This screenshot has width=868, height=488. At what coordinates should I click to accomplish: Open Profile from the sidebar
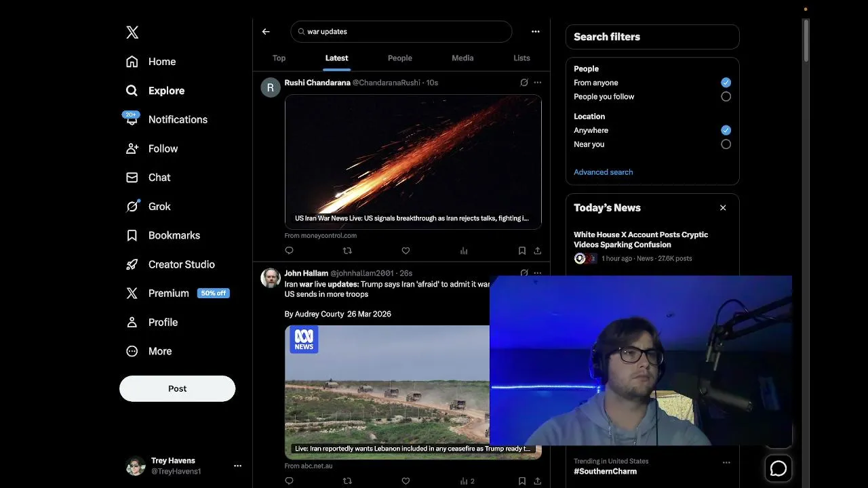pyautogui.click(x=151, y=323)
